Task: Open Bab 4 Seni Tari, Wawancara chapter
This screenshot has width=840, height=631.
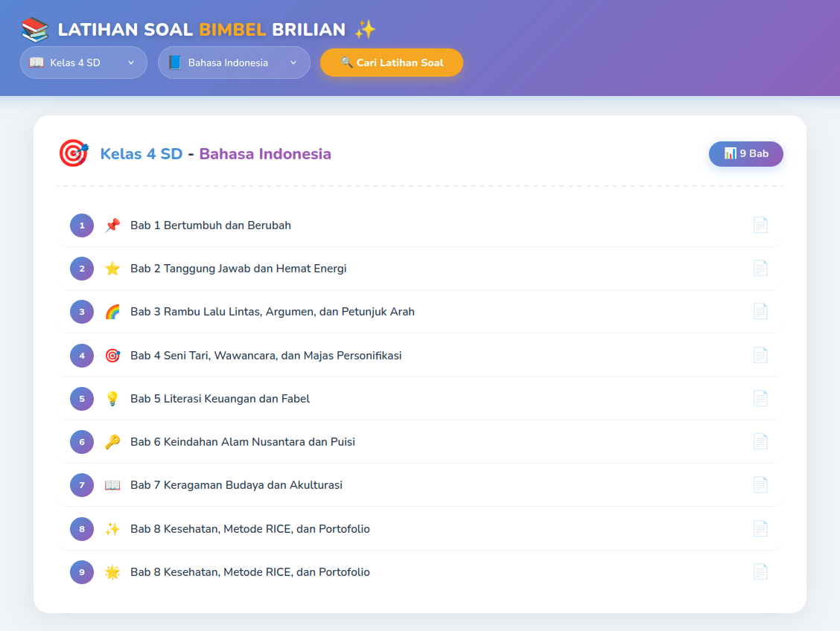Action: point(420,356)
